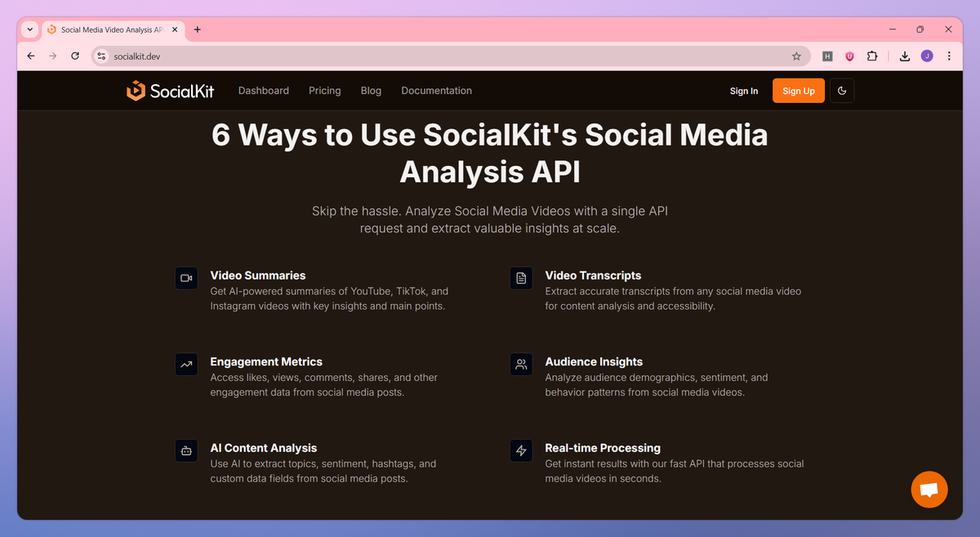The height and width of the screenshot is (537, 980).
Task: Click the Real-time Processing lightning icon
Action: tap(521, 450)
